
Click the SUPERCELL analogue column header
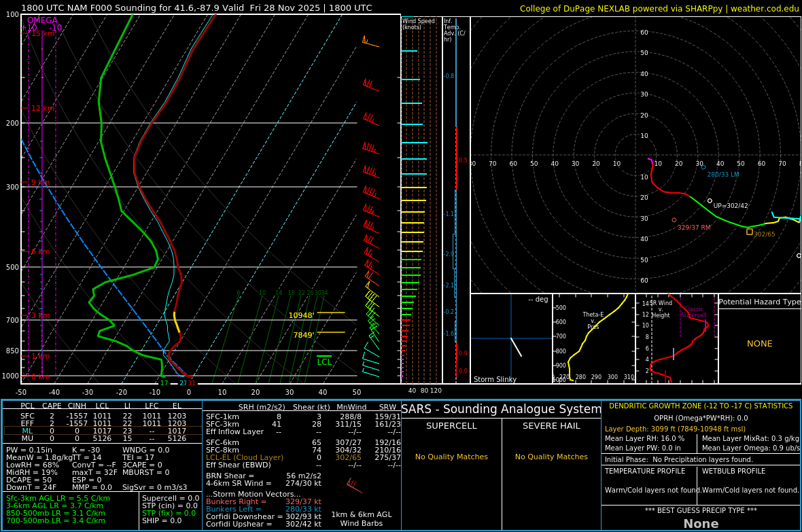(x=452, y=425)
